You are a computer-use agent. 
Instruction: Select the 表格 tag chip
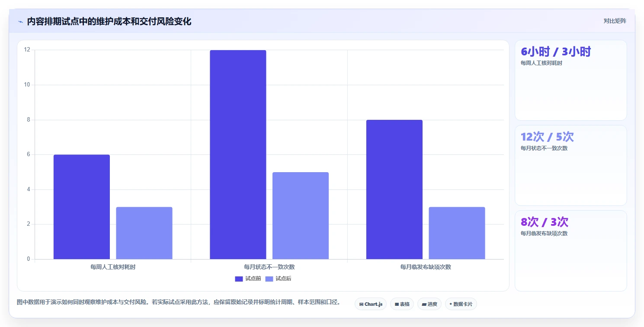(402, 304)
